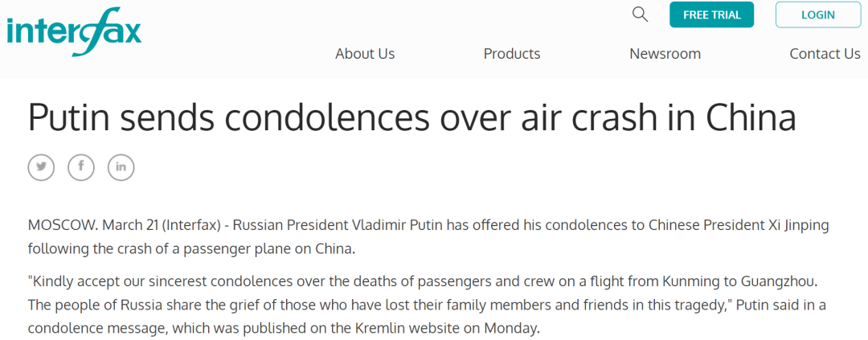Click the phrase 'condolence message' in the article
This screenshot has width=868, height=340.
click(x=93, y=329)
